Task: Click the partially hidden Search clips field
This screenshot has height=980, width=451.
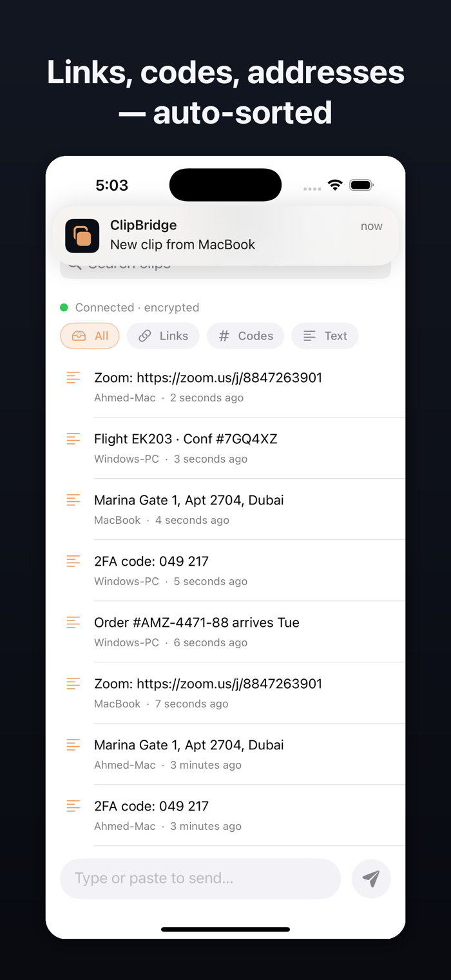Action: 225,271
